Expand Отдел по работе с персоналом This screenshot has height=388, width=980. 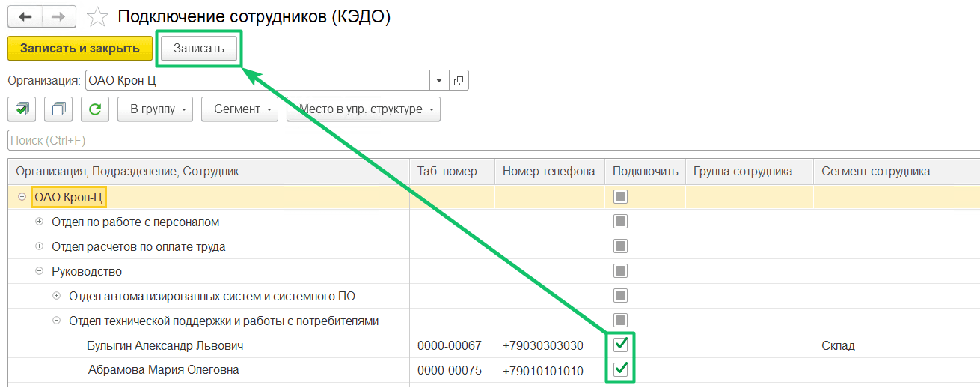(39, 222)
